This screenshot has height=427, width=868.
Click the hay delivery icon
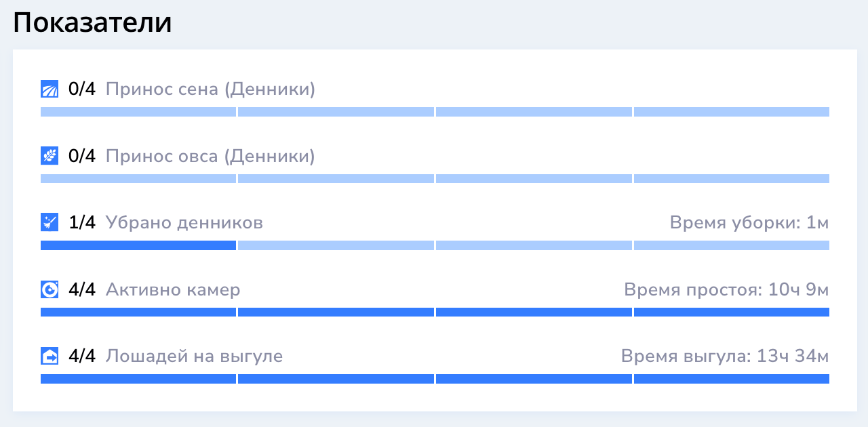(50, 89)
